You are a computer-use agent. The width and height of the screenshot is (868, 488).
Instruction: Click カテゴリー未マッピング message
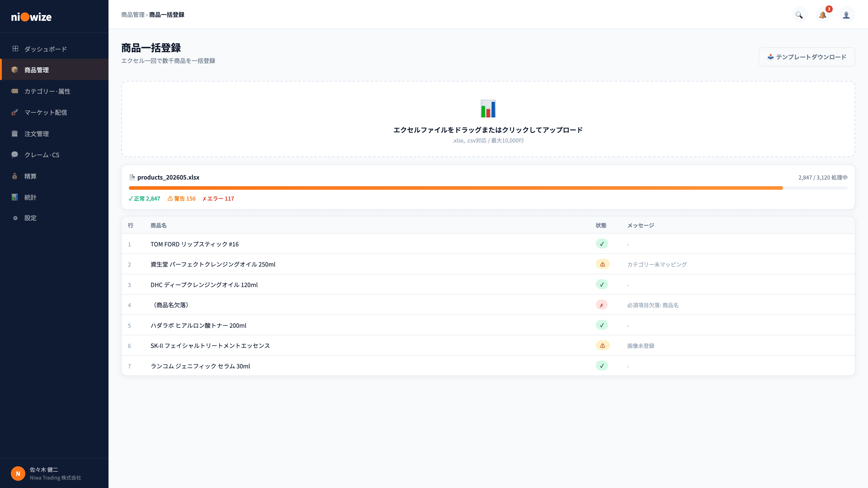(657, 265)
